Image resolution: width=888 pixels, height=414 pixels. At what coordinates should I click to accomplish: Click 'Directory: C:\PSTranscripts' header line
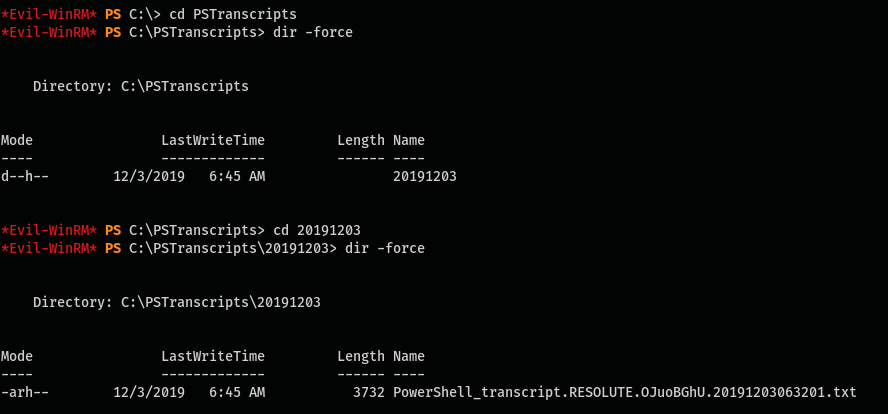(x=141, y=87)
